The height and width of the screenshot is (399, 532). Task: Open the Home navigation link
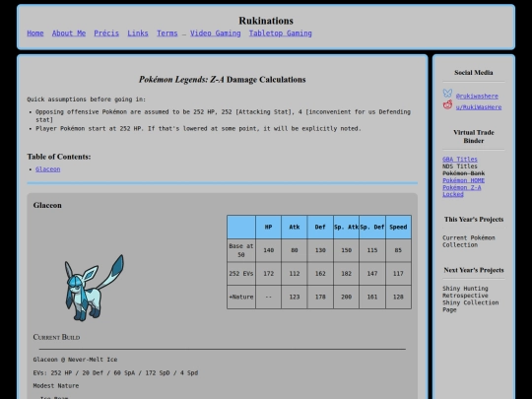click(x=35, y=33)
